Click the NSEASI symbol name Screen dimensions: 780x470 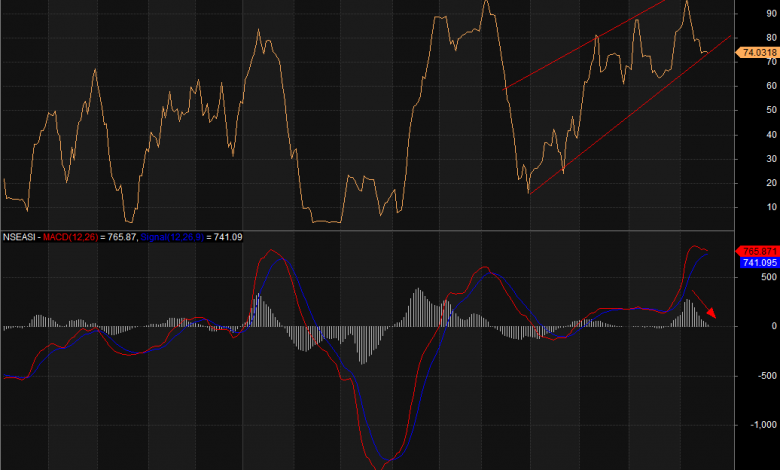[x=19, y=237]
